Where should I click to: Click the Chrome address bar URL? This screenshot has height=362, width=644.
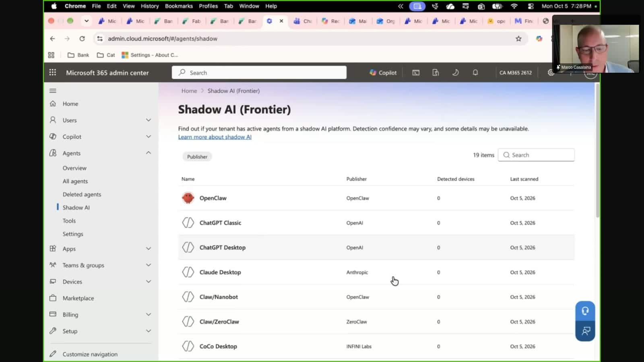tap(163, 39)
